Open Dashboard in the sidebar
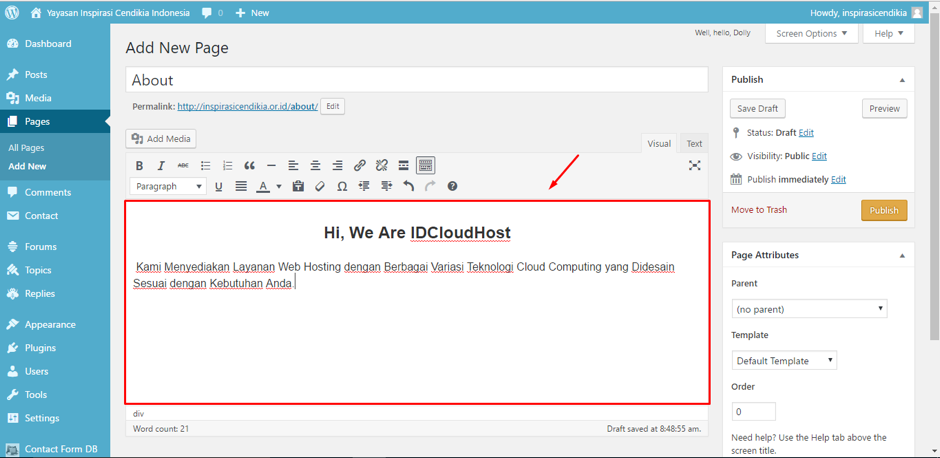 [x=55, y=44]
